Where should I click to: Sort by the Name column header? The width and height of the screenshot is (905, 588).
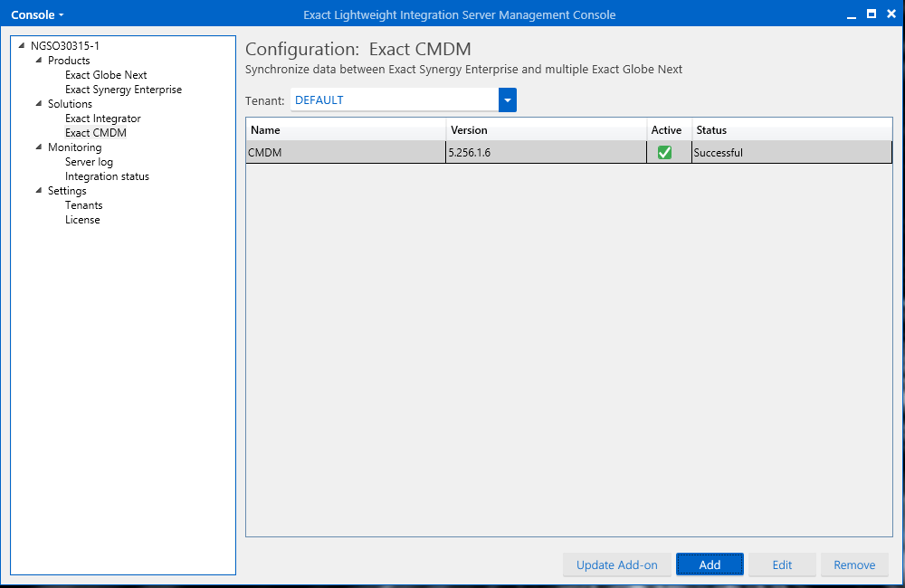(346, 130)
